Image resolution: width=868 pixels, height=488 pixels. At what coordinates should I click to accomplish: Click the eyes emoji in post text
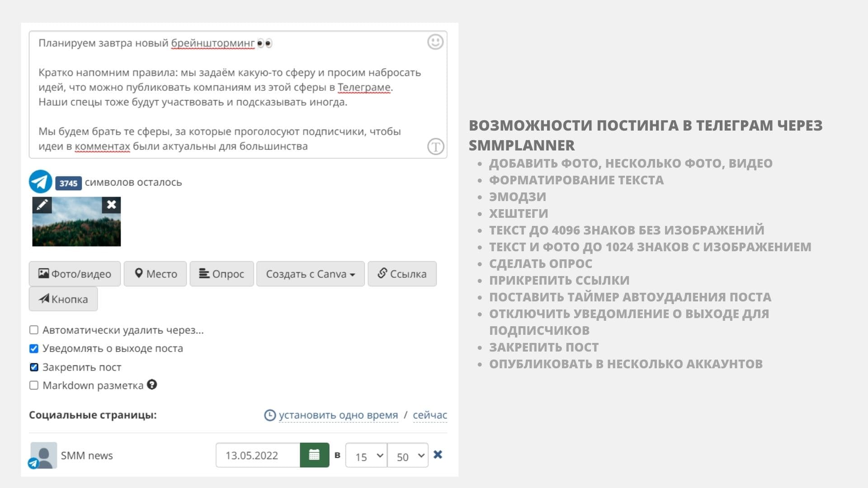tap(264, 43)
